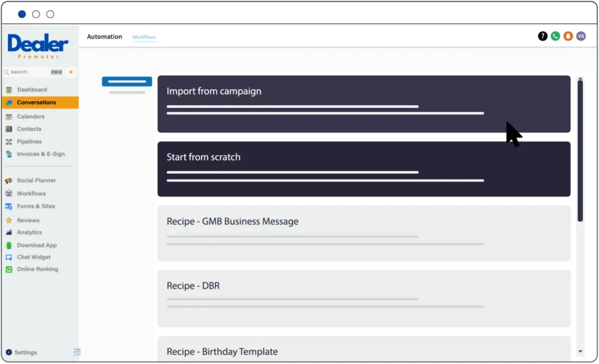Viewport: 599px width, 364px height.
Task: Open the Contacts icon
Action: (8, 129)
